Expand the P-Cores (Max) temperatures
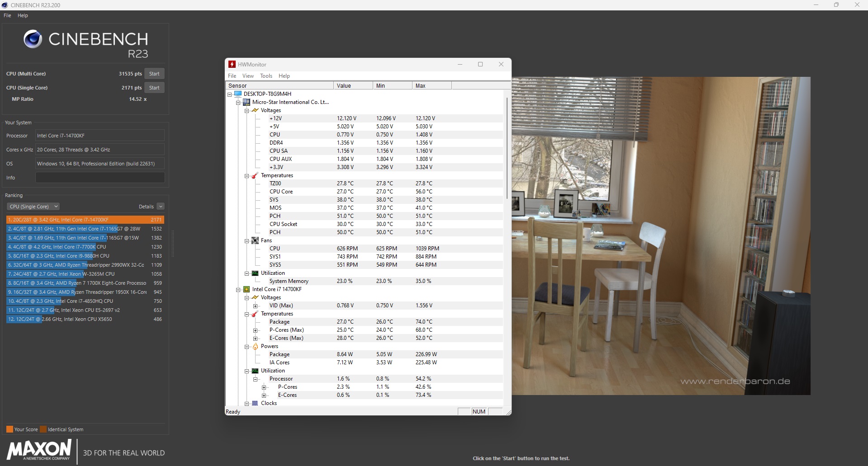This screenshot has height=466, width=868. pos(256,330)
